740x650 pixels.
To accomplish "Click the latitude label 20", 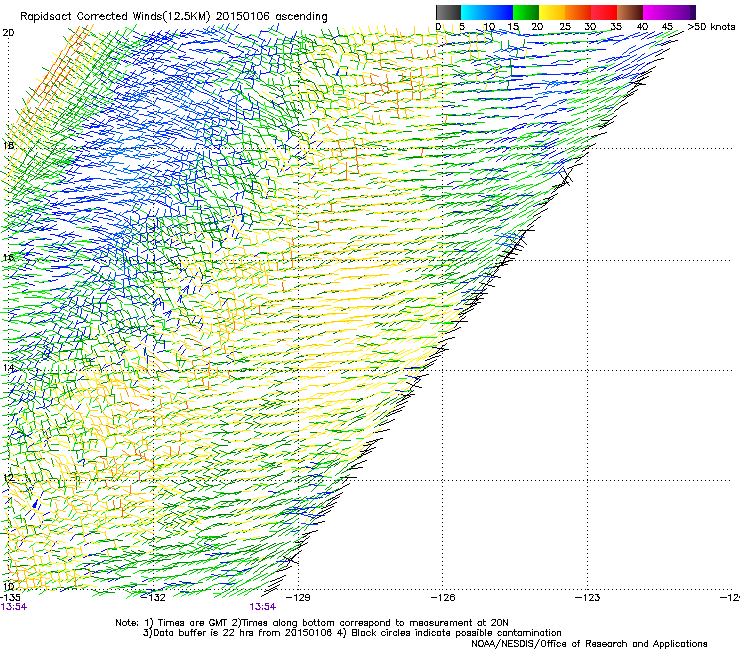I will point(8,33).
